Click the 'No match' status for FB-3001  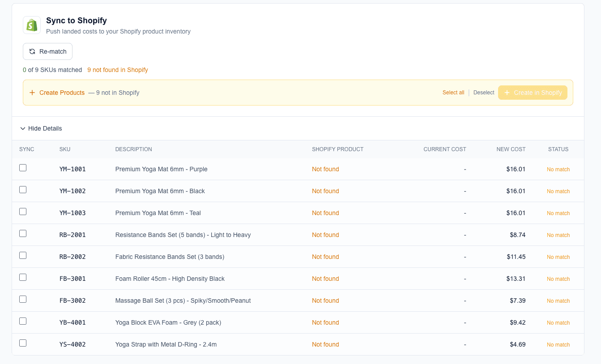coord(558,279)
